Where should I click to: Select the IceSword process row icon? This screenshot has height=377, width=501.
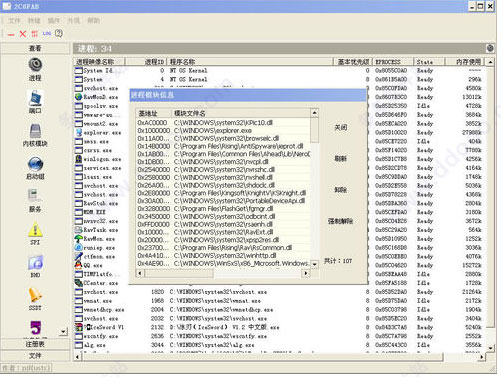click(x=79, y=327)
